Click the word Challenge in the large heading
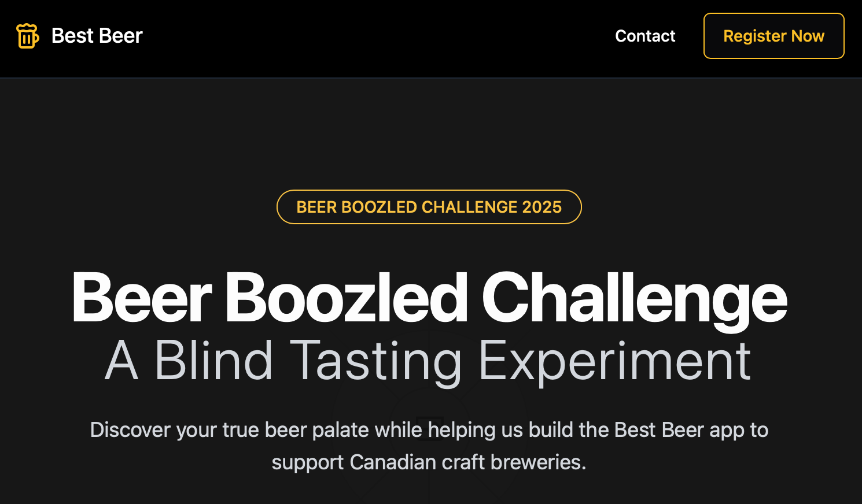Viewport: 862px width, 504px height. click(x=634, y=298)
